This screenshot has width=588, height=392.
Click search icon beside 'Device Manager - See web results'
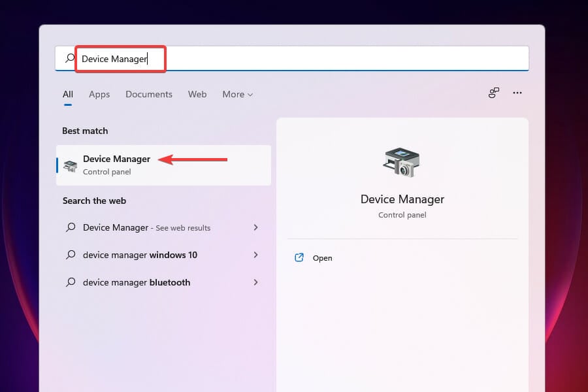tap(71, 227)
